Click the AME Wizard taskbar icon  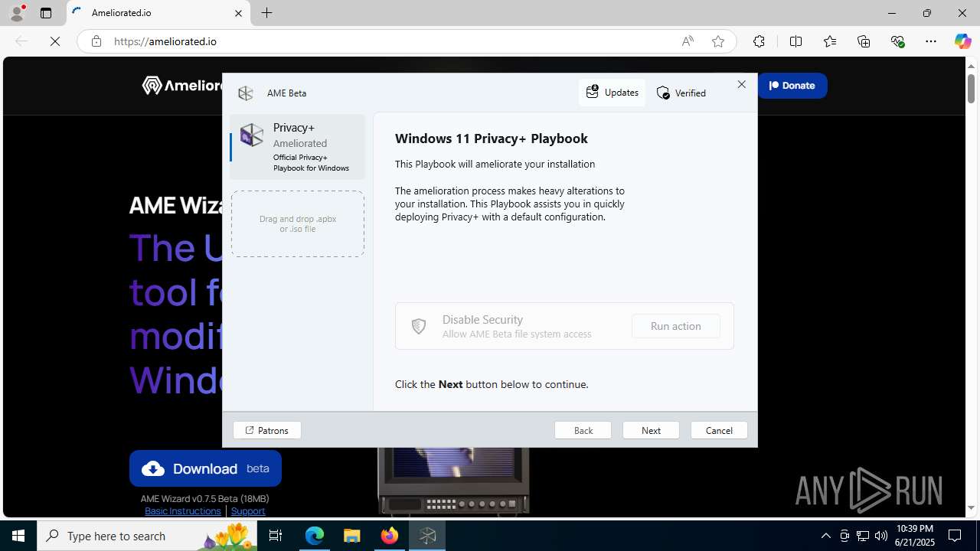click(427, 536)
